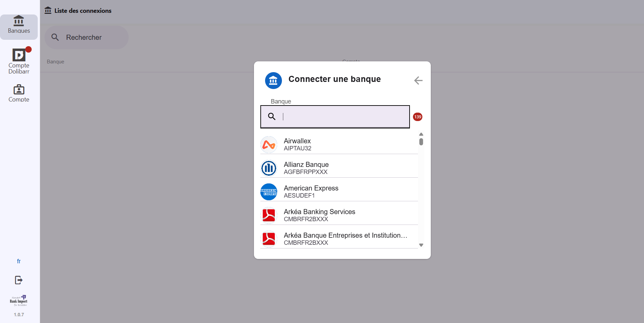Screen dimensions: 644x323
Task: Click the Liste des connexions bank icon
Action: click(x=47, y=10)
